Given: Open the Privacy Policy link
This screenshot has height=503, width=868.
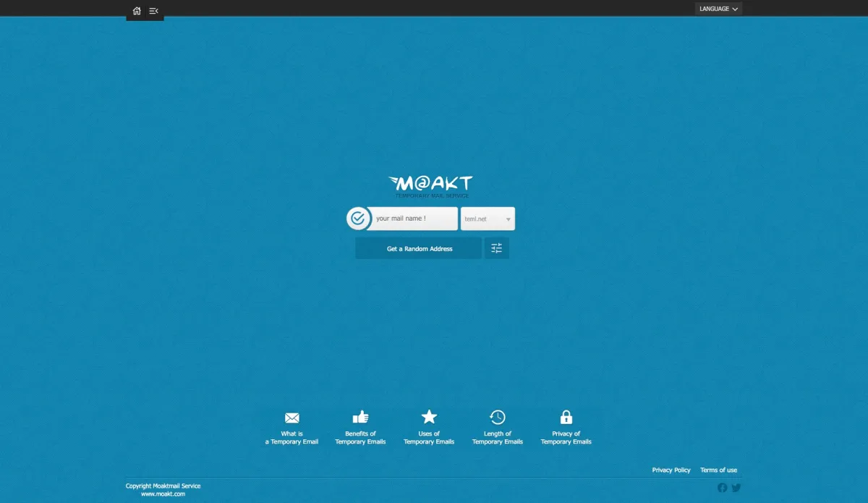Looking at the screenshot, I should (671, 470).
